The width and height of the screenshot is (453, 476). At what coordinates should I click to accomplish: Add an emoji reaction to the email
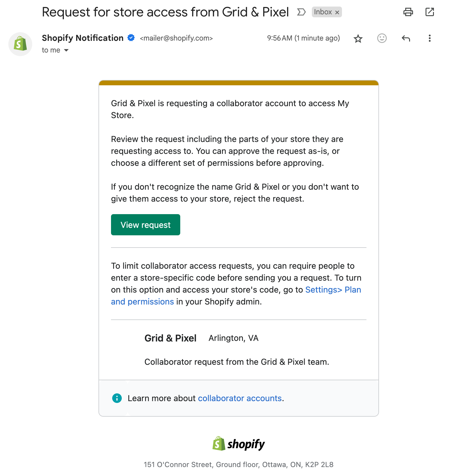point(382,38)
